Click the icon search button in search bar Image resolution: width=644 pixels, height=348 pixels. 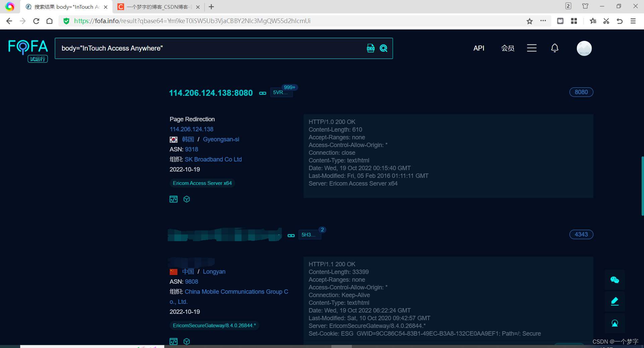point(371,48)
